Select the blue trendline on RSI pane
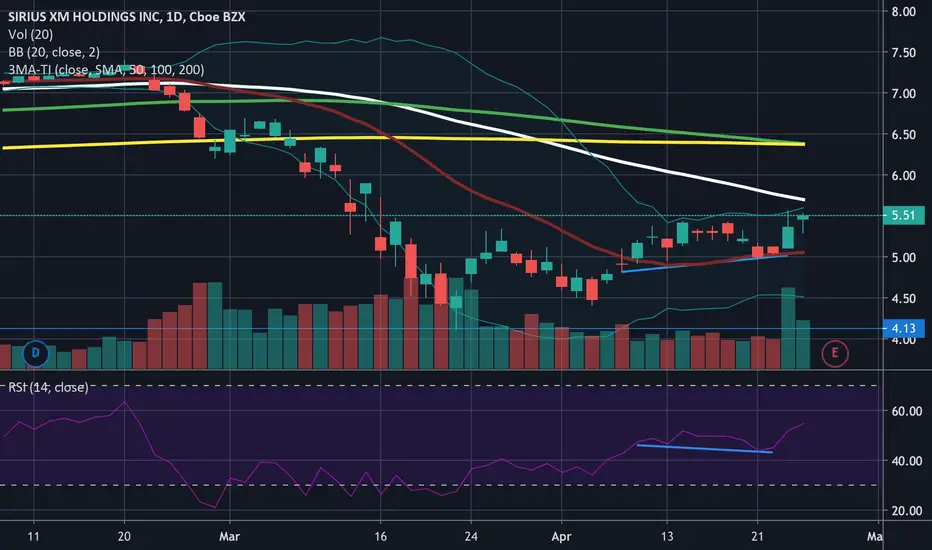932x550 pixels. 704,448
